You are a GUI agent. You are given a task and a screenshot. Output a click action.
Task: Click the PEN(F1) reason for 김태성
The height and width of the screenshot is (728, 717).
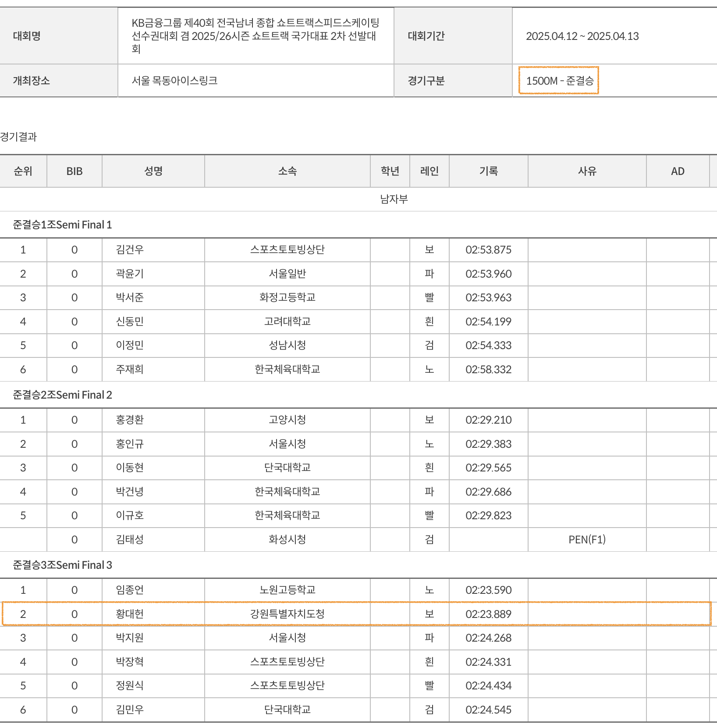pyautogui.click(x=587, y=539)
